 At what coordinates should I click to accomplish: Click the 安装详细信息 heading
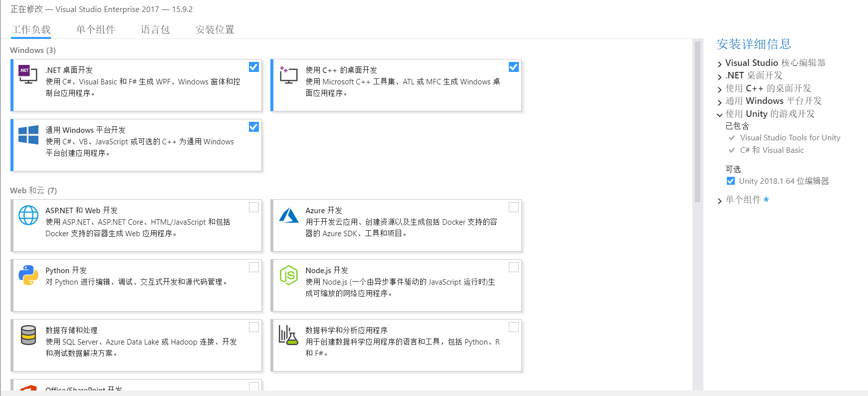pyautogui.click(x=754, y=44)
